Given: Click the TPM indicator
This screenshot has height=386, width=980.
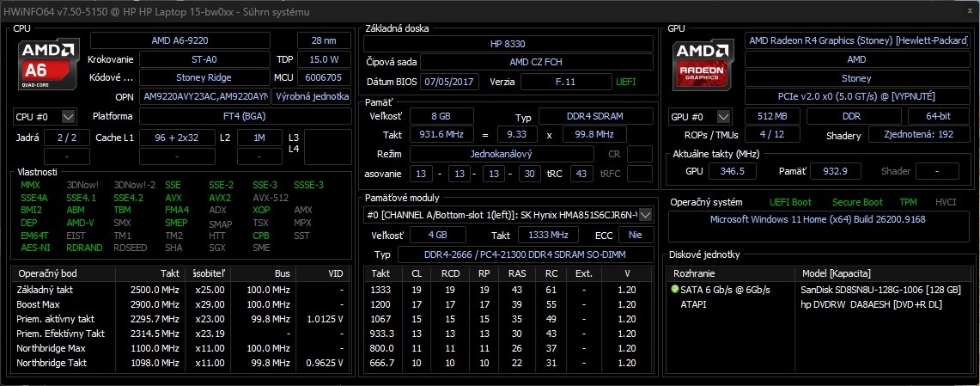Looking at the screenshot, I should [x=908, y=202].
